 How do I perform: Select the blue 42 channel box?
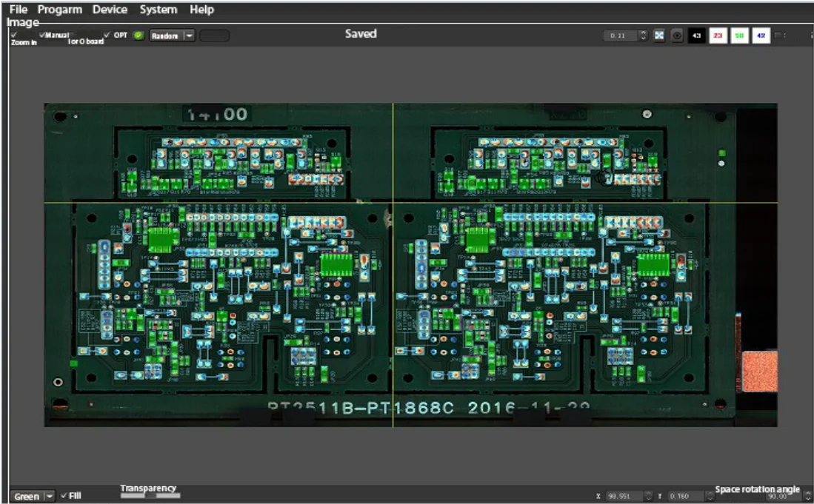[x=761, y=36]
